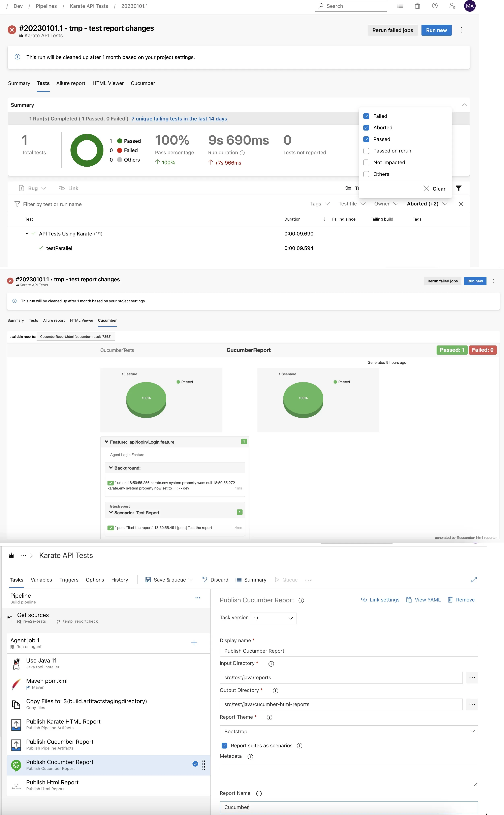Uncheck the Aborted filter checkbox
Screen dimensions: 504x815
(x=366, y=128)
